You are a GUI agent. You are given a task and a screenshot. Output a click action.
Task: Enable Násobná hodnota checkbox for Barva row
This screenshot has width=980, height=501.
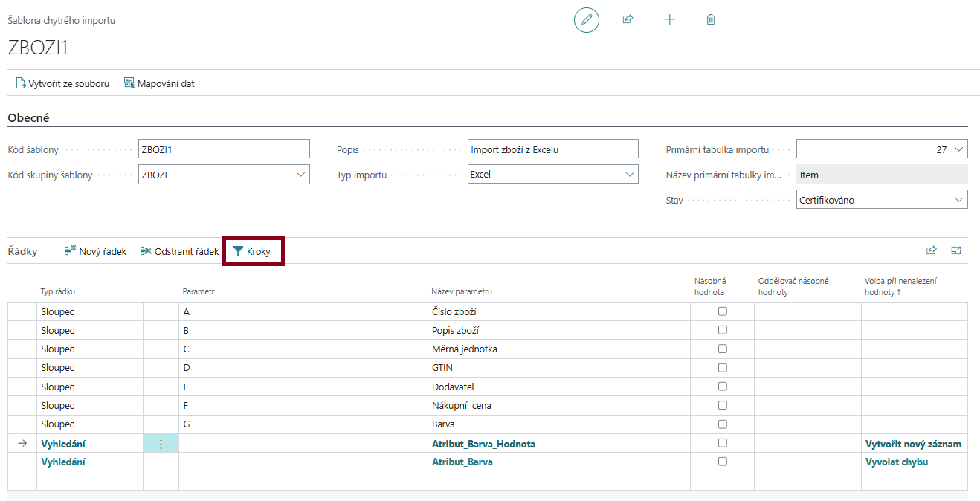(x=722, y=424)
